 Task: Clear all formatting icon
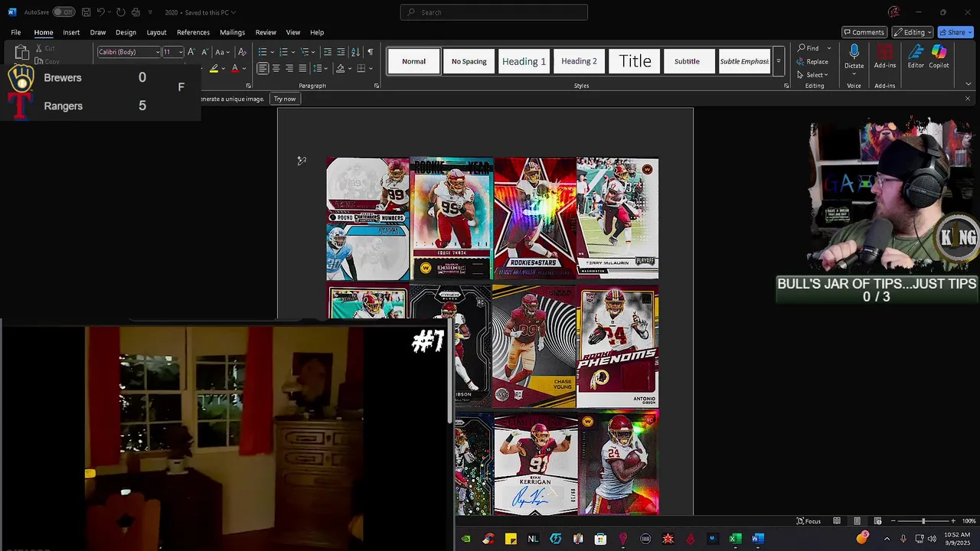point(242,52)
